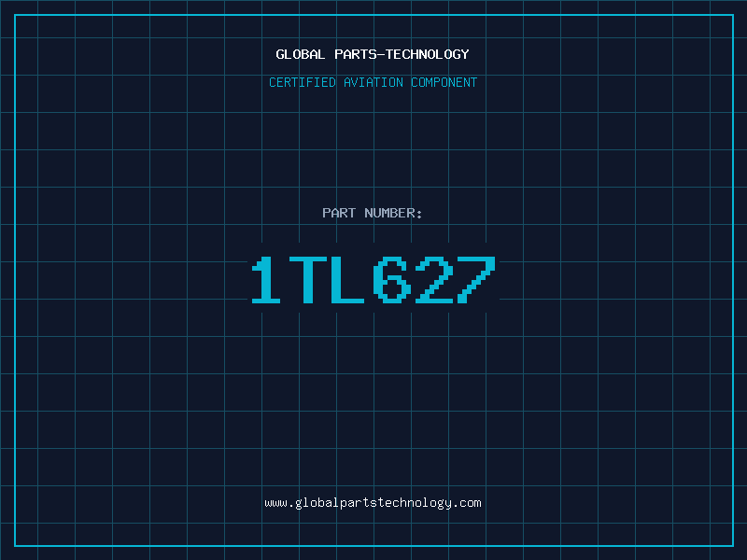
Task: Click the "PART NUMBER:" label
Action: tap(372, 213)
